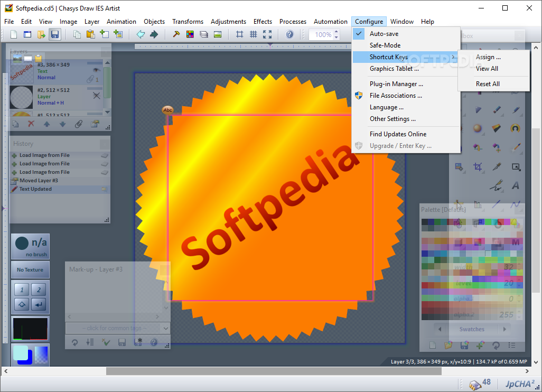This screenshot has width=542, height=392.
Task: Click the hammer tool icon in toolbar
Action: coord(176,34)
